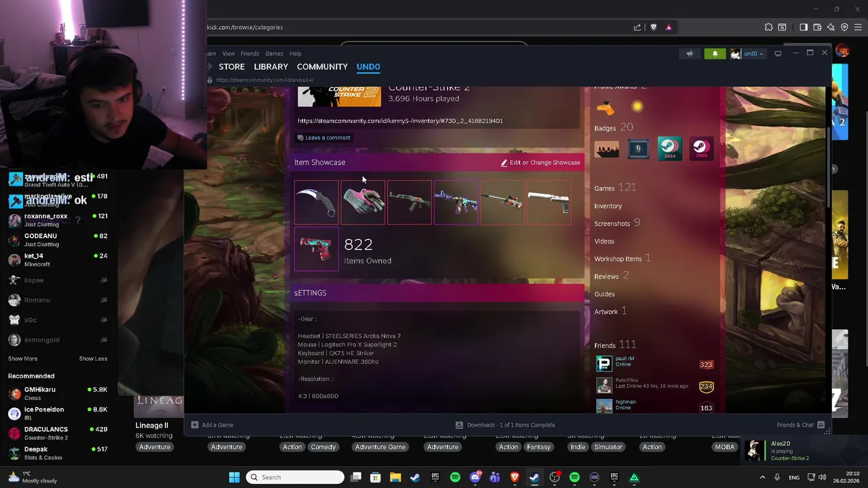Open Leo AI sparkle icon in toolbar
The height and width of the screenshot is (488, 868).
click(x=831, y=27)
